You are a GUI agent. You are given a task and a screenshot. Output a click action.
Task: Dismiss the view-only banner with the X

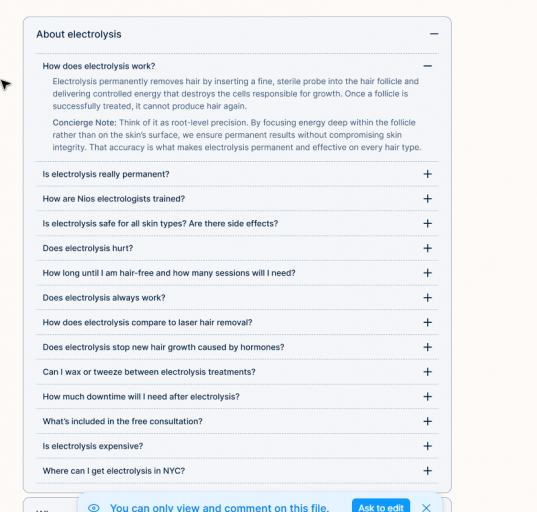pyautogui.click(x=426, y=508)
